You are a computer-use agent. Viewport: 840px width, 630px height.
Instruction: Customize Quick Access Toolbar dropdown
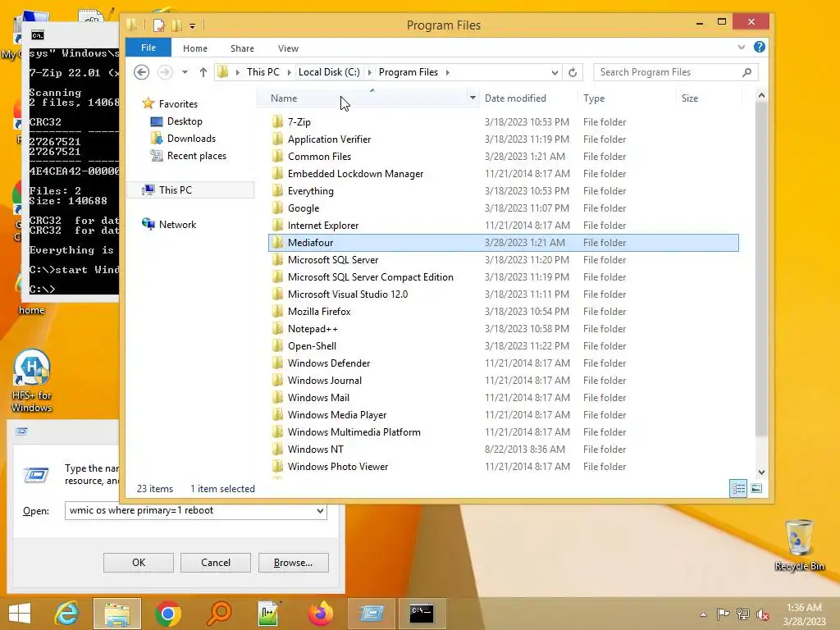192,25
